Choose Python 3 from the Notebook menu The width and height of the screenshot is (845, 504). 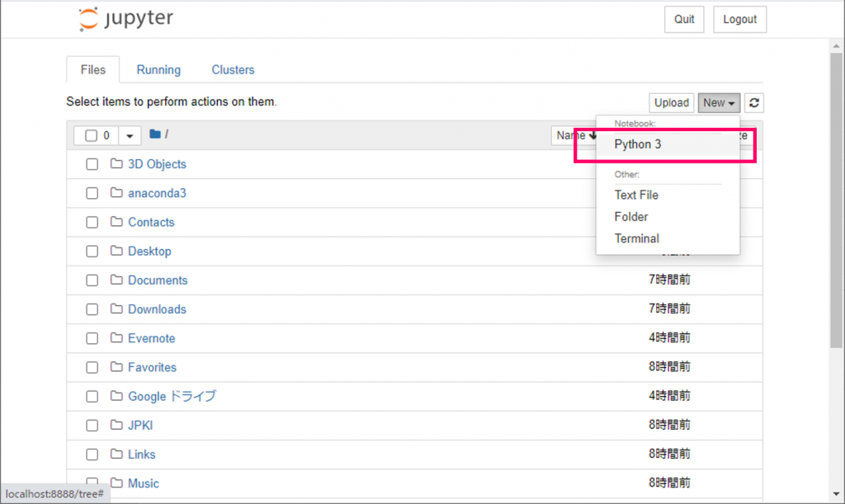point(638,144)
